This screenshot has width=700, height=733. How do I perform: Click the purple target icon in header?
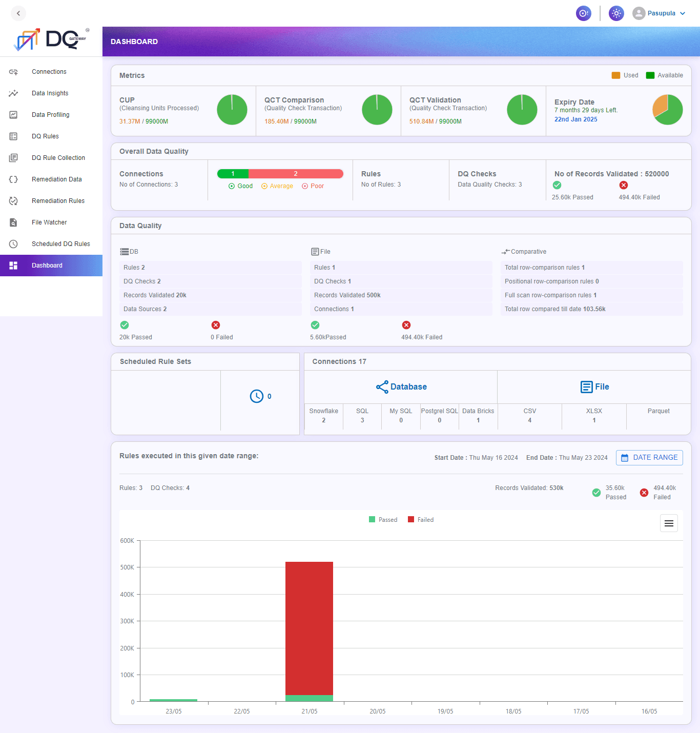point(583,13)
